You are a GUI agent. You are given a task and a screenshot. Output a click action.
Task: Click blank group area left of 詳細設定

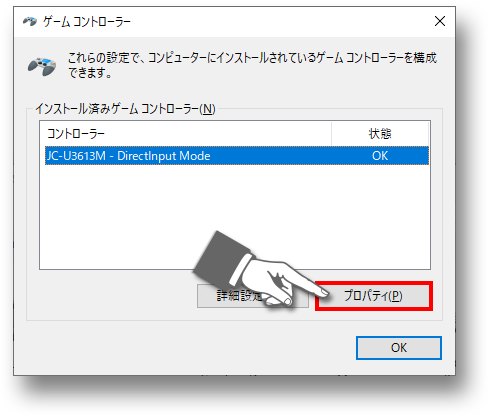(x=112, y=296)
